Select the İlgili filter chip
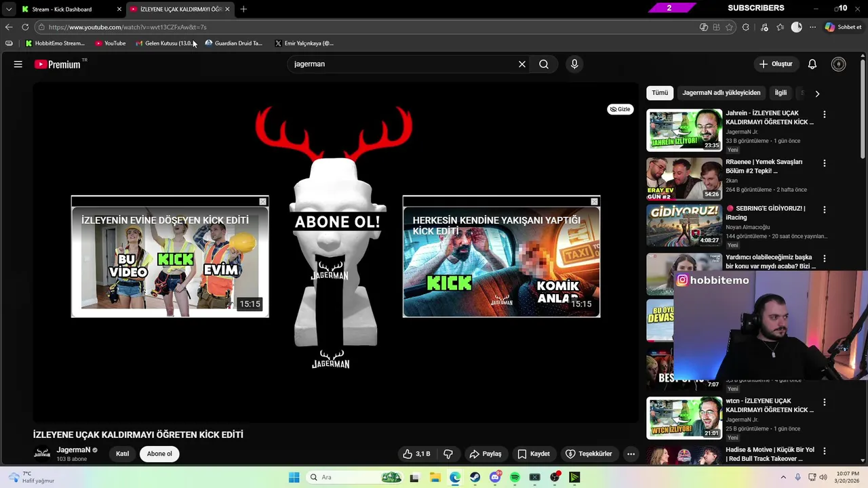This screenshot has width=868, height=488. 781,93
